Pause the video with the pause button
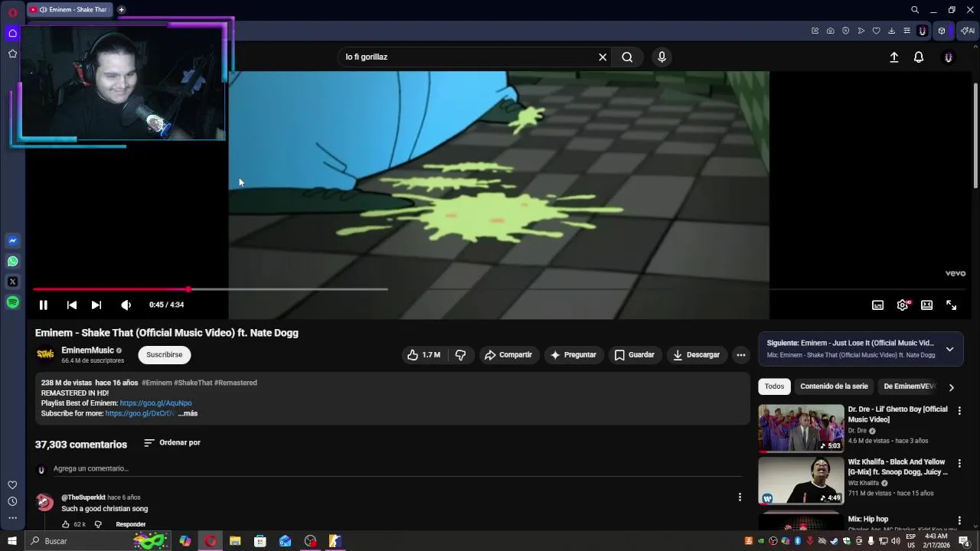Image resolution: width=980 pixels, height=551 pixels. point(44,305)
